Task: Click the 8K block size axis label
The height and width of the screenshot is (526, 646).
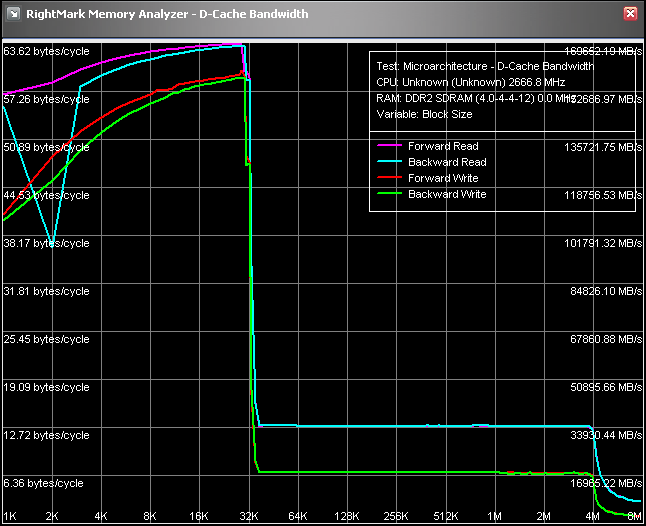Action: tap(150, 516)
